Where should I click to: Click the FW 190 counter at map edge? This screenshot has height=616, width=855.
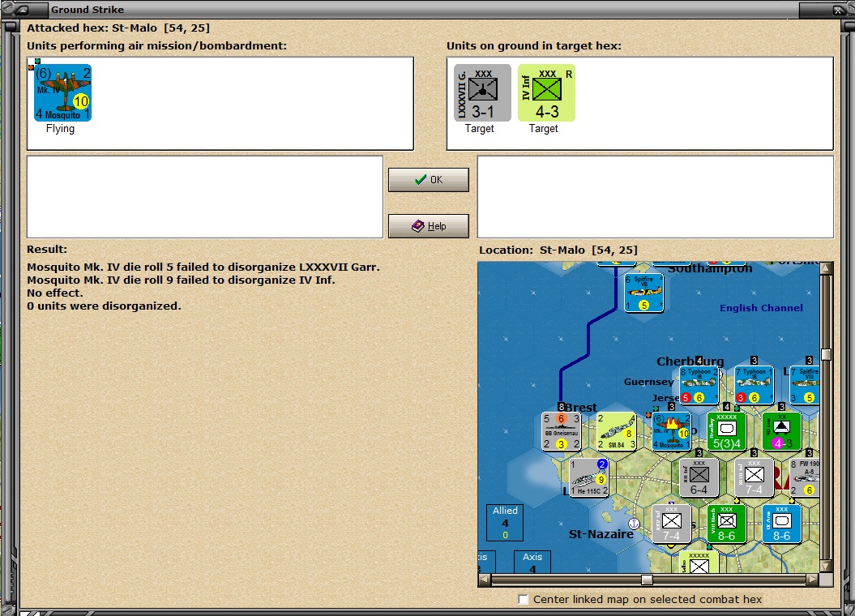805,477
